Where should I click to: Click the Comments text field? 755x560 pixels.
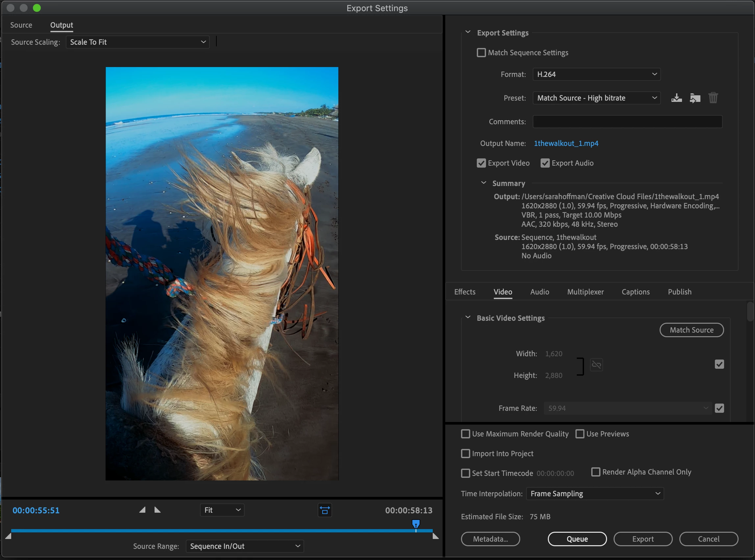coord(627,122)
